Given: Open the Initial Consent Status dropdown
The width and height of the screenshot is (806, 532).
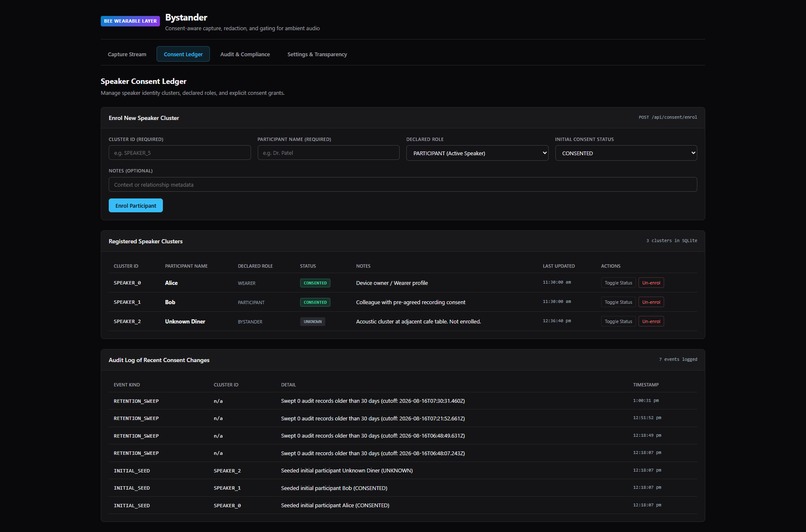Looking at the screenshot, I should [x=626, y=153].
